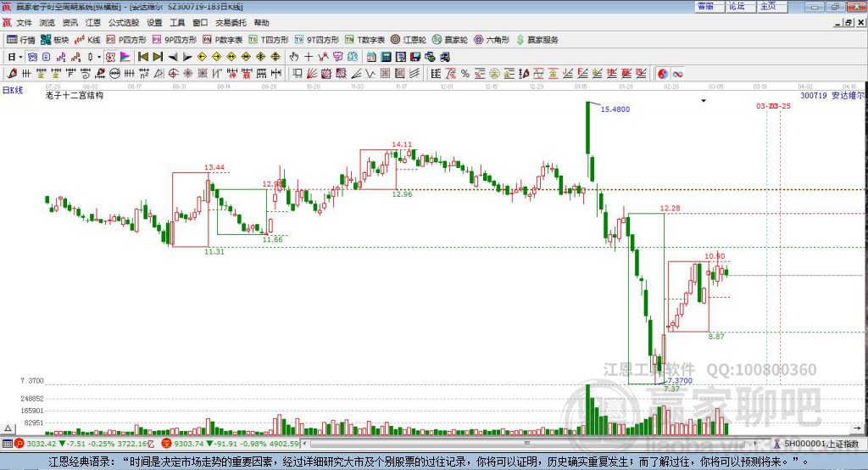Open the T四方形 tool
Screen dimensions: 868x470
(269, 40)
